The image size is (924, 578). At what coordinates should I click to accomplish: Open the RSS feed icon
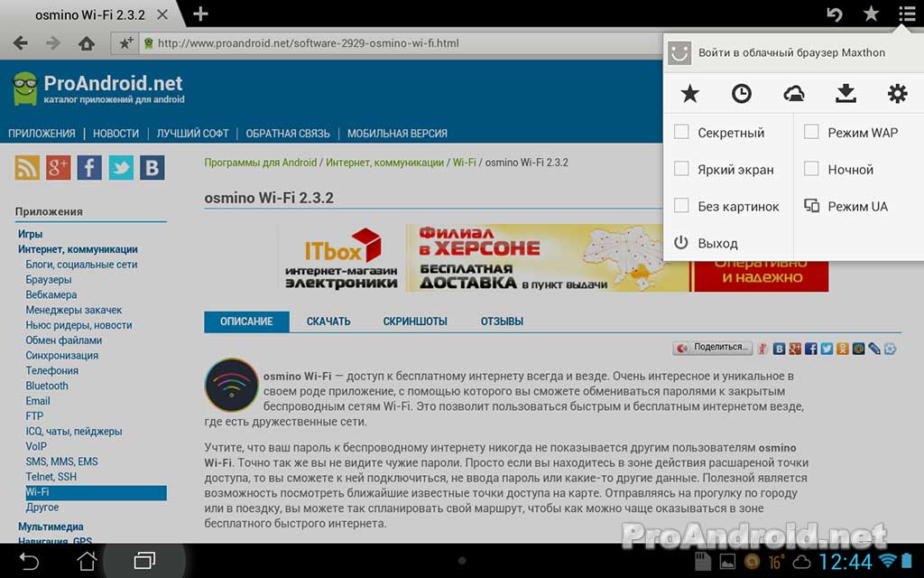point(27,168)
